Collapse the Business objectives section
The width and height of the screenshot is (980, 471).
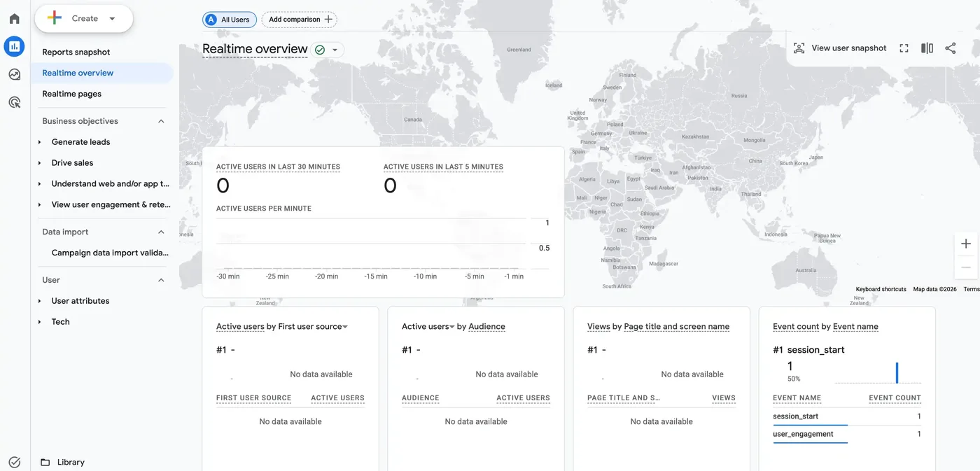(161, 121)
